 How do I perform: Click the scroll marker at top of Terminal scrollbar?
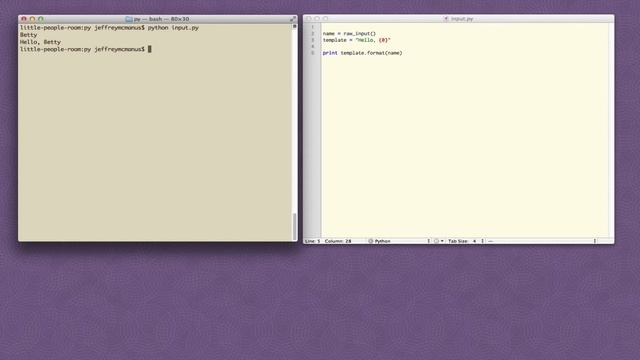pyautogui.click(x=294, y=26)
